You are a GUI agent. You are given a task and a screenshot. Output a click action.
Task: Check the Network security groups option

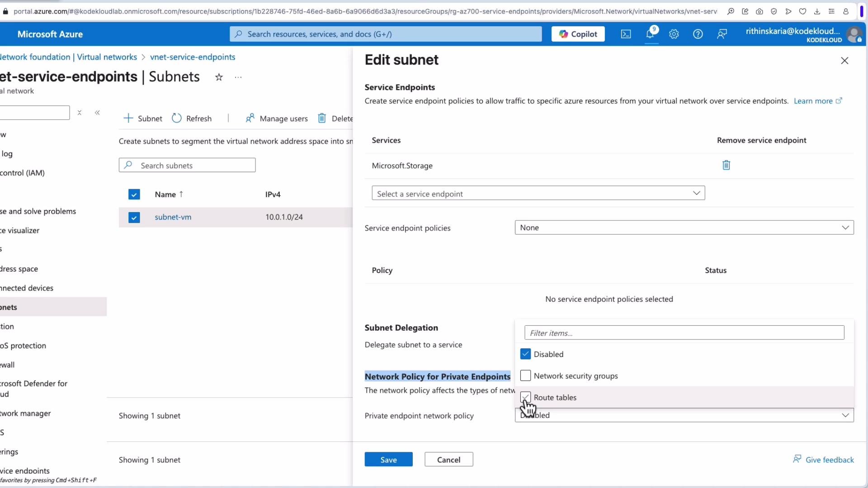525,375
